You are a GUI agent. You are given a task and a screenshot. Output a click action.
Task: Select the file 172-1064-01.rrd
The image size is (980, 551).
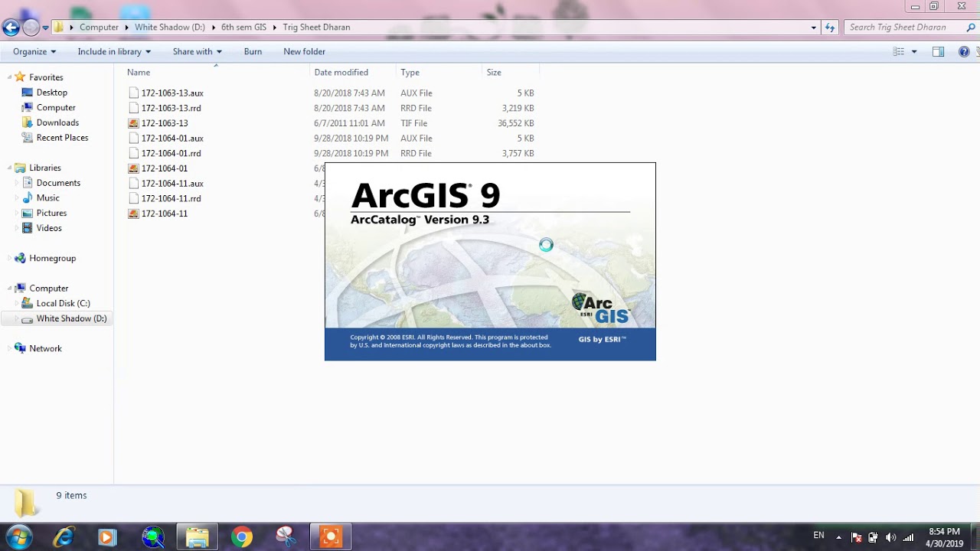(171, 153)
